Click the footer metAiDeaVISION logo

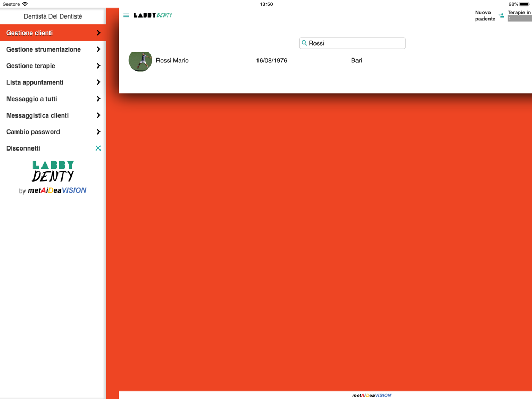pos(371,395)
